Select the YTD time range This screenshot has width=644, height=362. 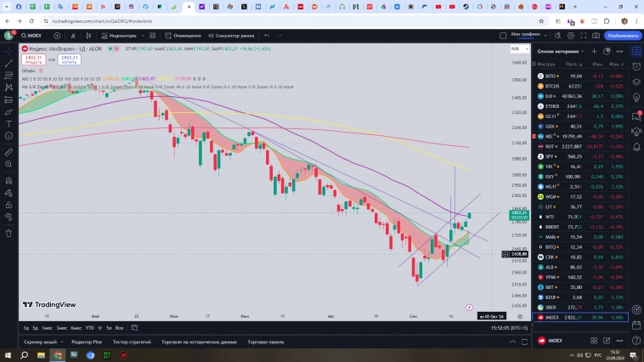point(89,327)
